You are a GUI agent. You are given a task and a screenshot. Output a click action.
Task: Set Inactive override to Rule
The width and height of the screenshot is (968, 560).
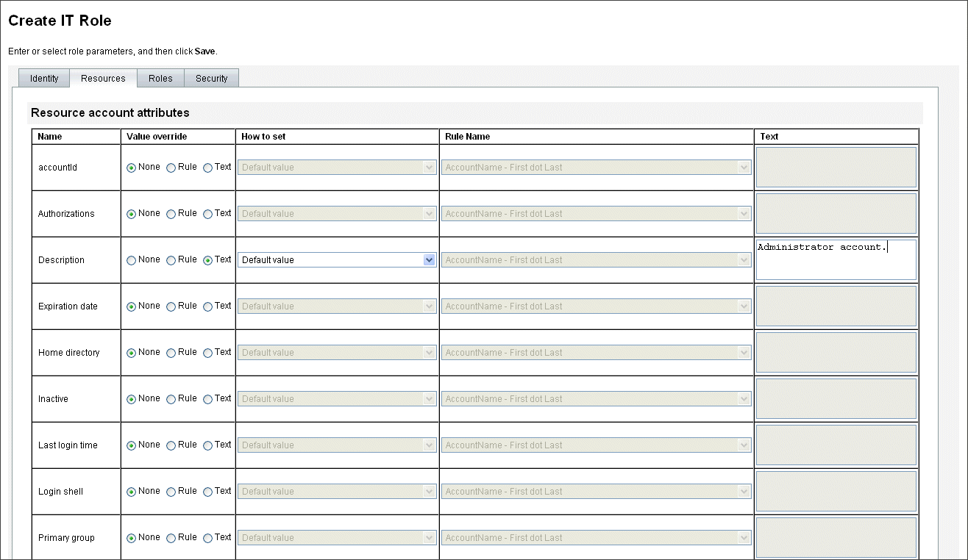click(171, 399)
